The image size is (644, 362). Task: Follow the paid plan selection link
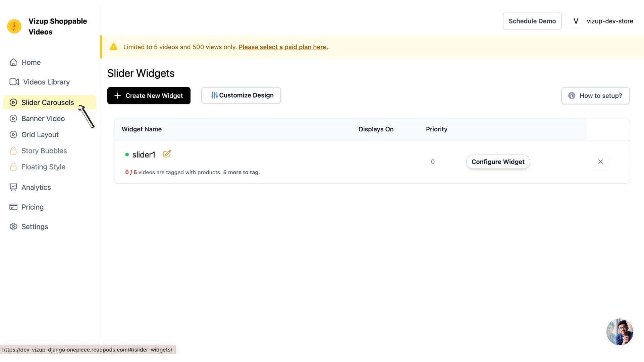coord(283,47)
